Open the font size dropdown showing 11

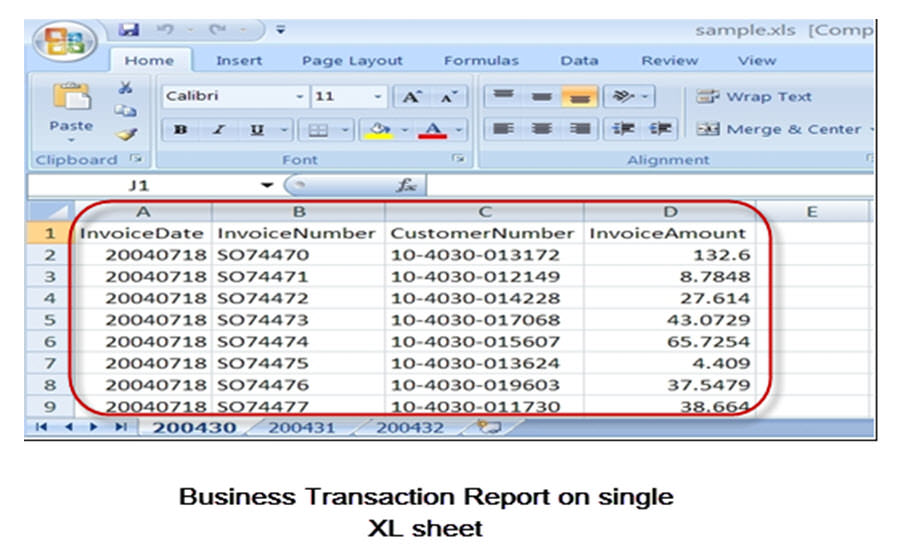click(378, 97)
